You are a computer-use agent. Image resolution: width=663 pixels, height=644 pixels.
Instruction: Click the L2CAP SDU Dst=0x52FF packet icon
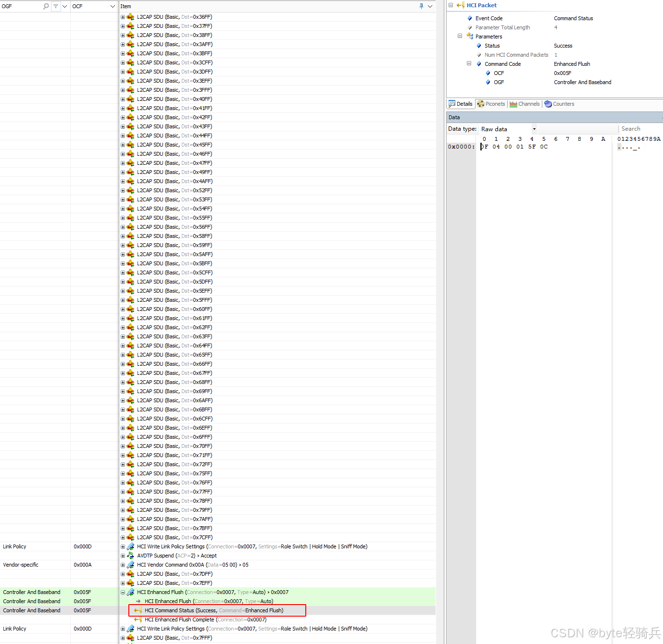(x=130, y=190)
